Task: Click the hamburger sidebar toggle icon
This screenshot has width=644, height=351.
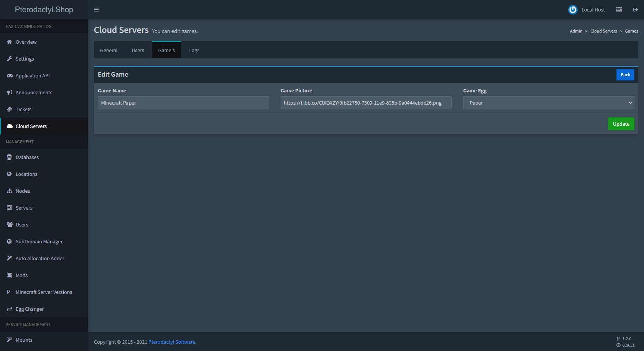Action: tap(96, 10)
